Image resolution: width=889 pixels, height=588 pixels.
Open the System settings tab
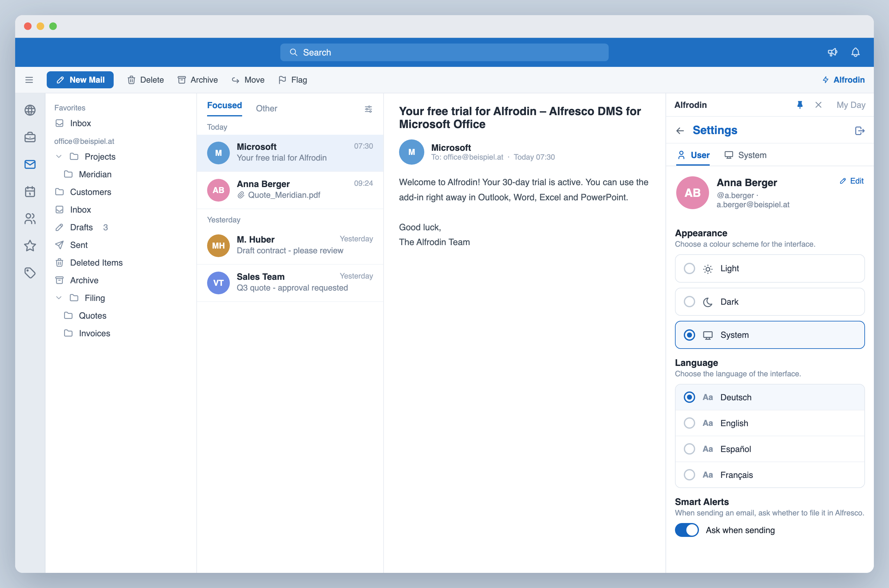click(x=745, y=155)
